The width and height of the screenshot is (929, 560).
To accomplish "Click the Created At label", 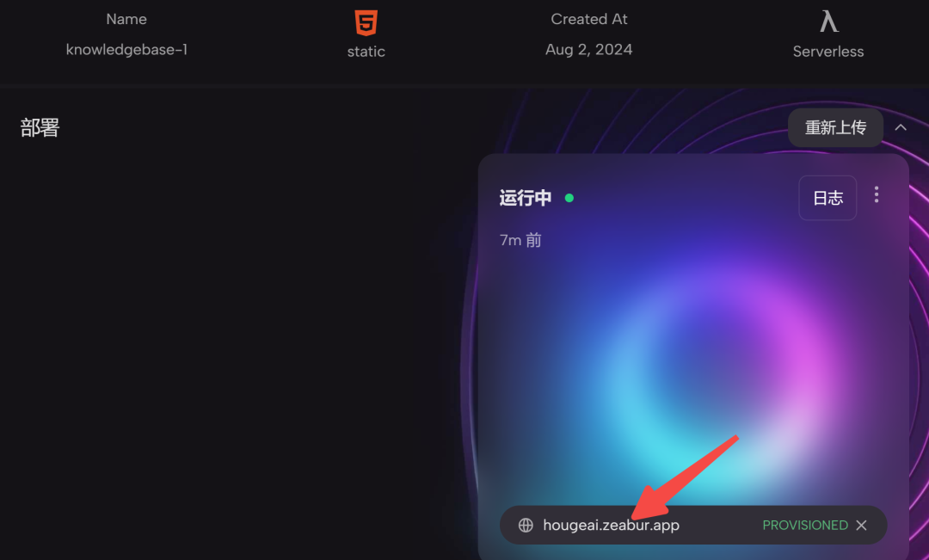I will click(x=589, y=19).
